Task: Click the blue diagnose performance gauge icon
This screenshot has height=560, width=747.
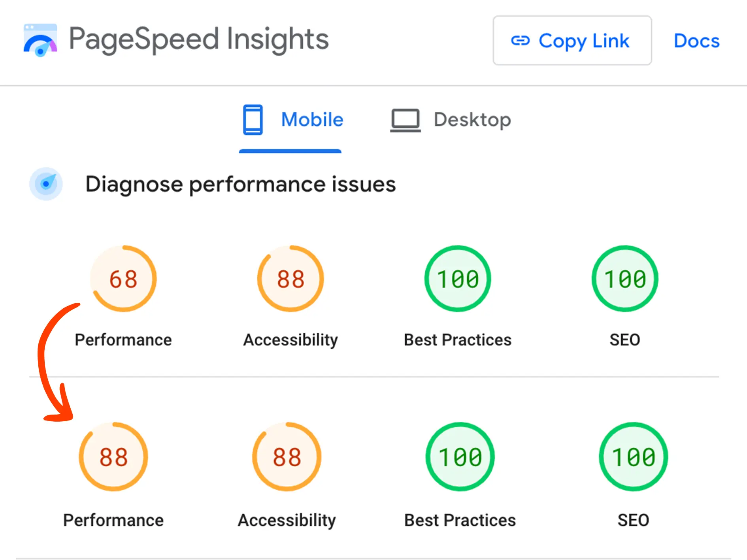Action: tap(46, 184)
